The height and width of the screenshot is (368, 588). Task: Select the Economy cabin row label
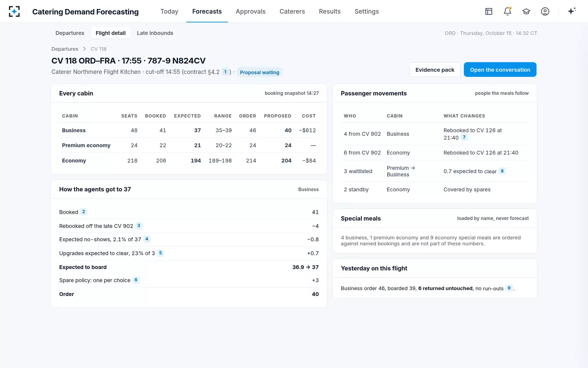(x=74, y=161)
